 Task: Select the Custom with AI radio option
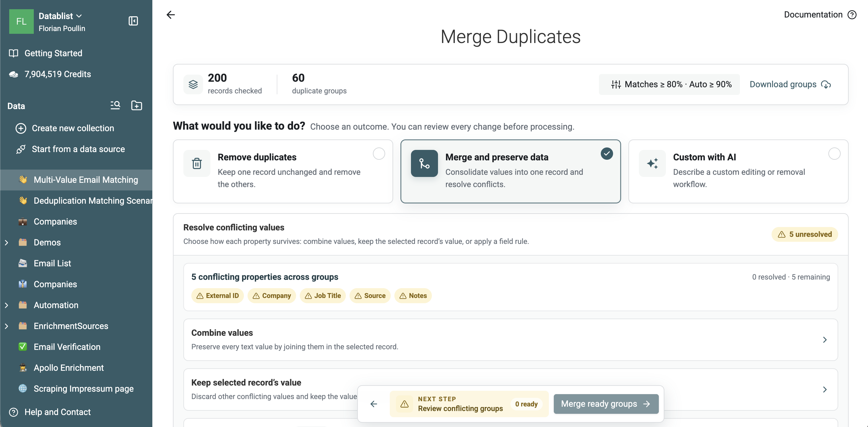(834, 154)
